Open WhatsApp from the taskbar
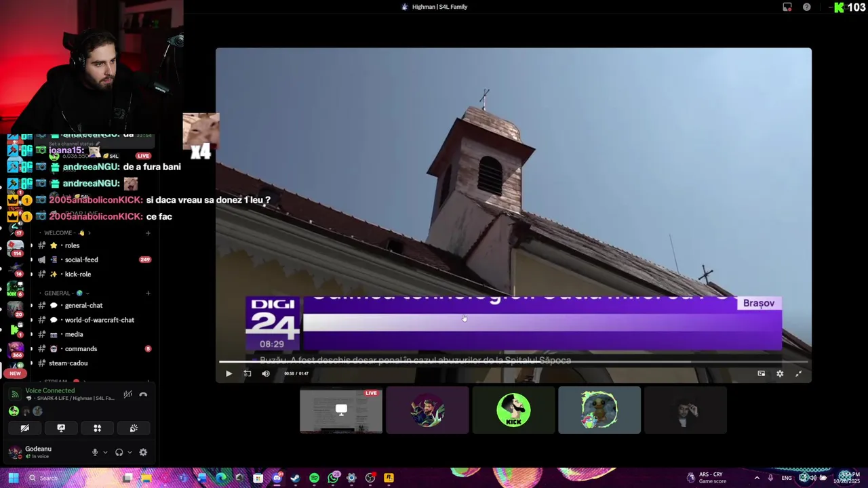The image size is (868, 488). [x=333, y=478]
